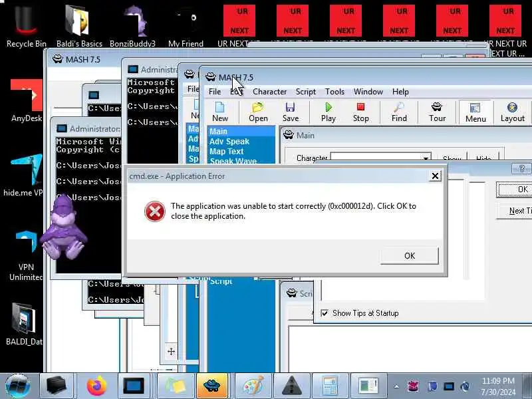Open Baldi's Basics desktop folder icon
The height and width of the screenshot is (399, 532).
pyautogui.click(x=78, y=25)
